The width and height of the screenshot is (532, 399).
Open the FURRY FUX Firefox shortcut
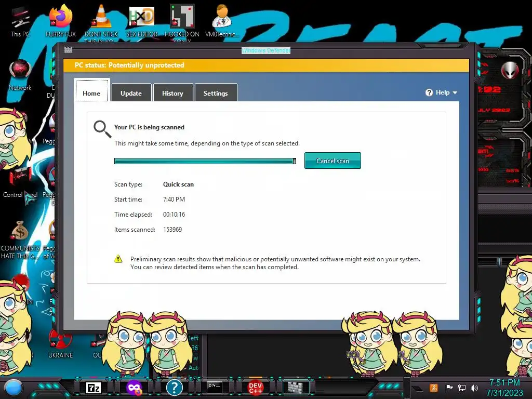(x=61, y=21)
